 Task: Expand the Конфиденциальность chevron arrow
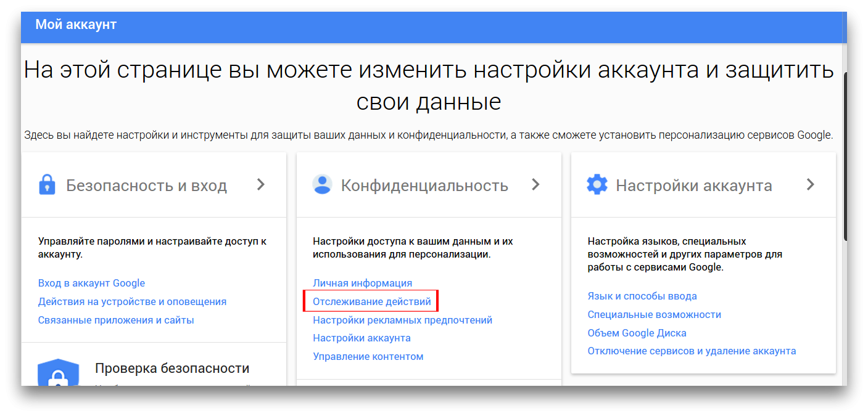[x=535, y=184]
